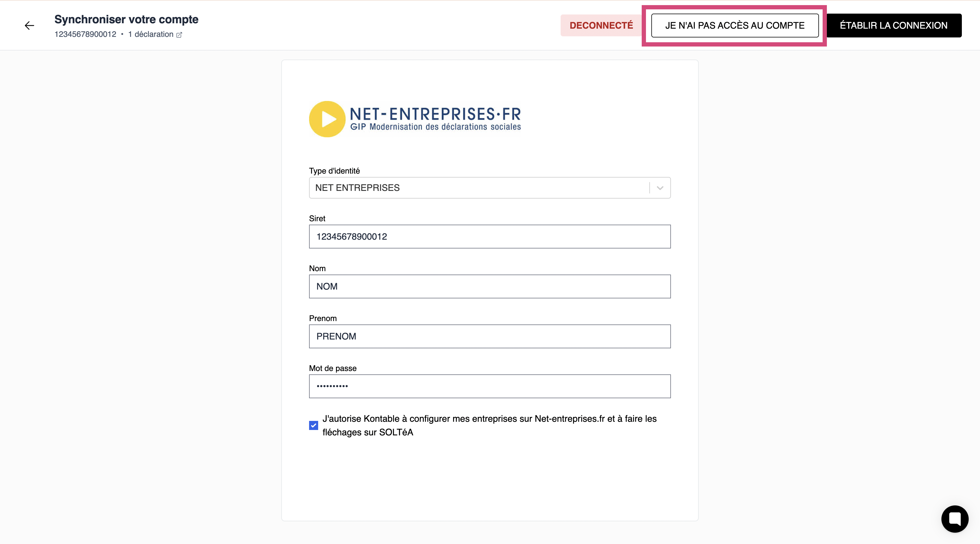
Task: Focus the Siret input field
Action: (490, 237)
